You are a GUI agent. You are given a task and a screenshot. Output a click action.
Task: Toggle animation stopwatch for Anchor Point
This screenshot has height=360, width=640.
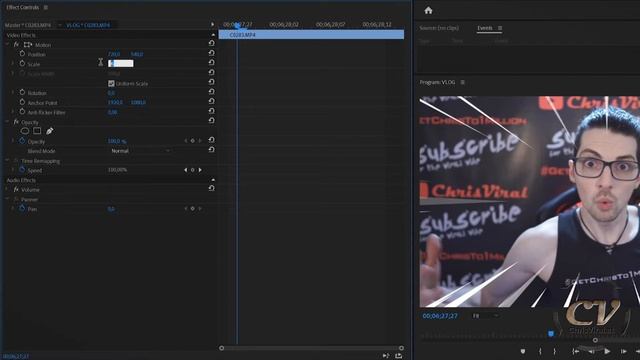click(x=22, y=102)
